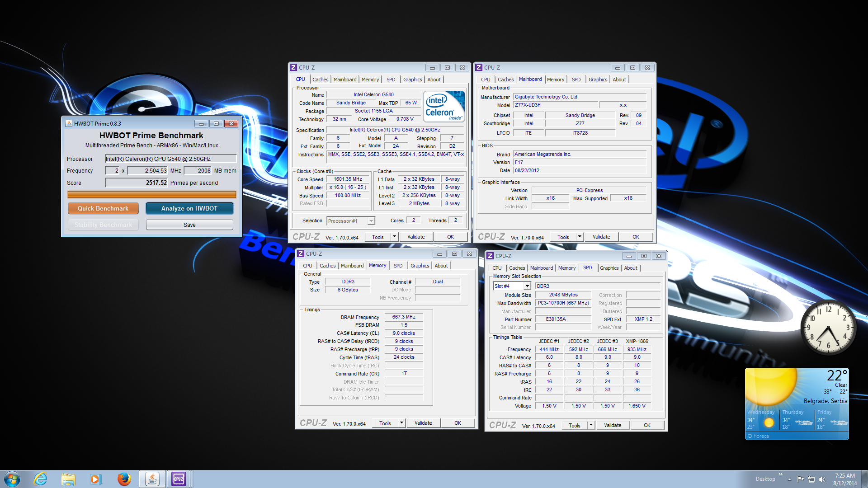Open the network tray icon
The width and height of the screenshot is (868, 488).
click(811, 479)
